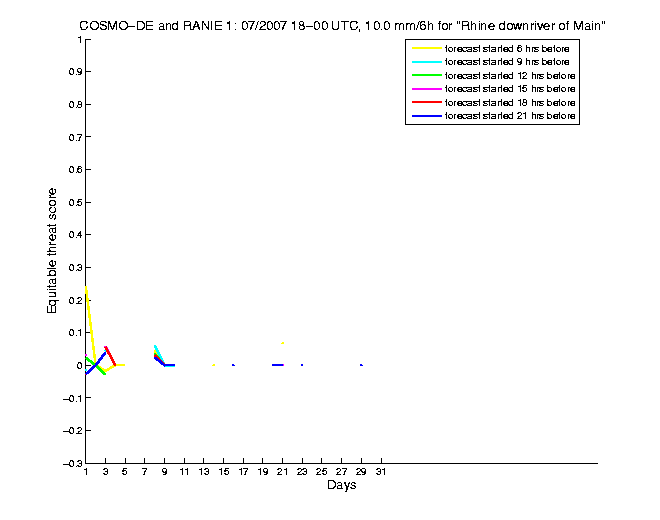Click the red line segment descending from day 3
The image size is (660, 520).
click(111, 356)
